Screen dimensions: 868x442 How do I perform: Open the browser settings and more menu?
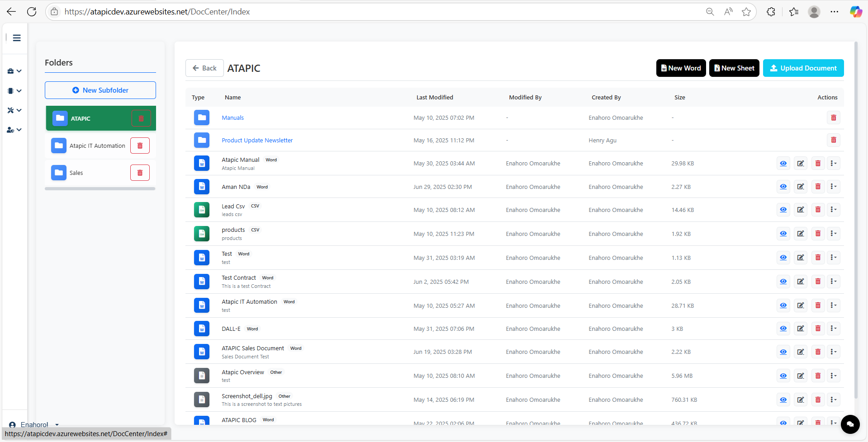click(835, 12)
